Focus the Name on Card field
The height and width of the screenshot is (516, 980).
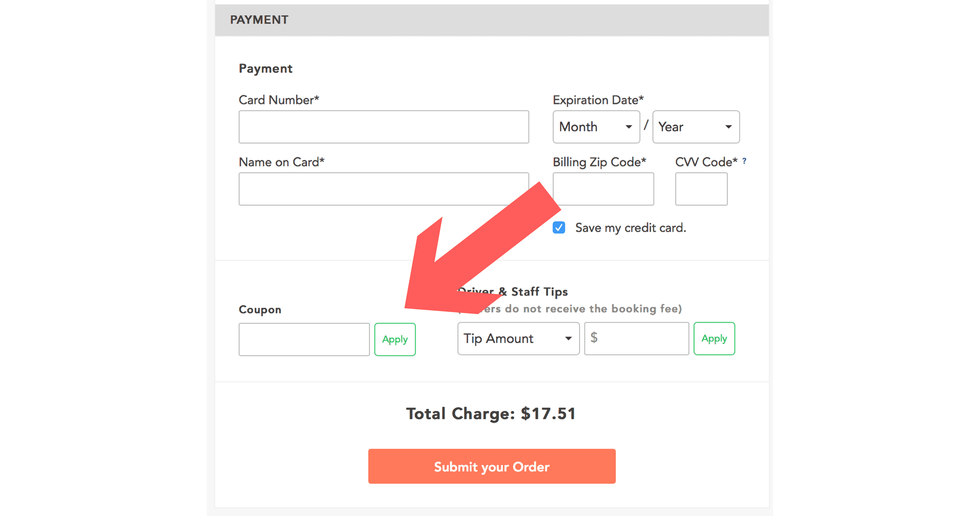click(x=384, y=189)
